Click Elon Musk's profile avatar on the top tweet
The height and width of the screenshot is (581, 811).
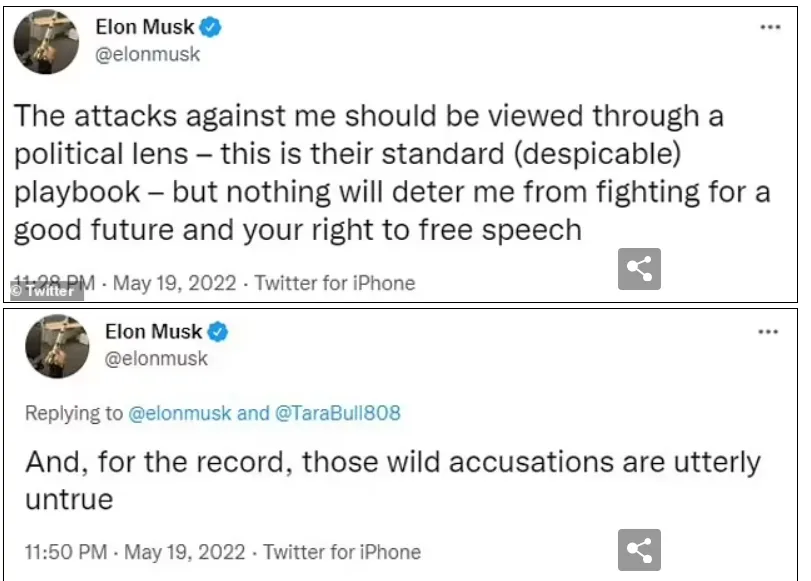coord(46,43)
